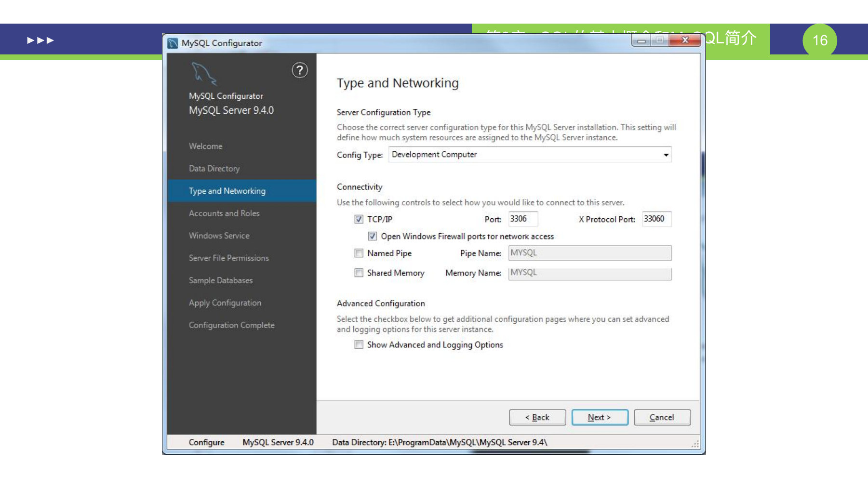Minimize the MySQL Configurator window
Screen dimensions: 868x488
coord(641,40)
